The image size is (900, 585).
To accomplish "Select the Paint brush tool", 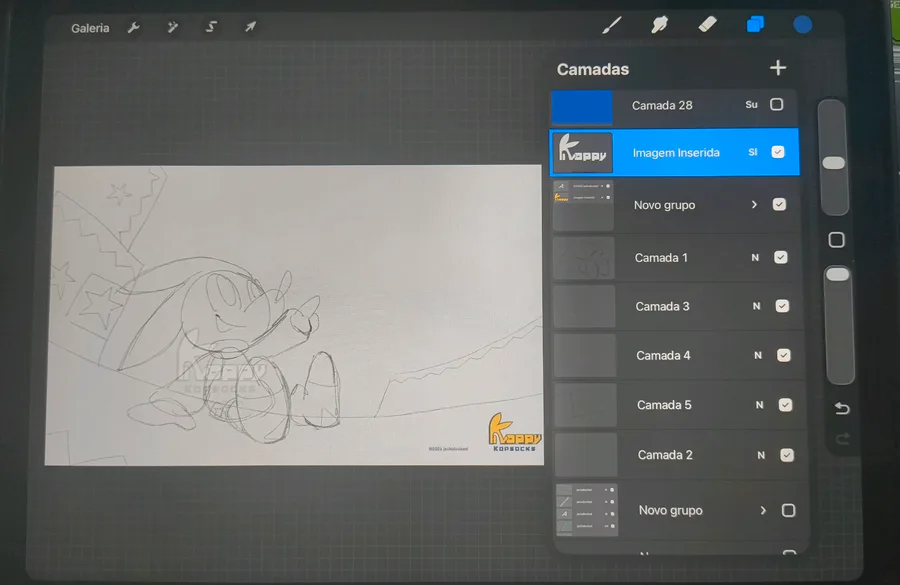I will [x=612, y=25].
